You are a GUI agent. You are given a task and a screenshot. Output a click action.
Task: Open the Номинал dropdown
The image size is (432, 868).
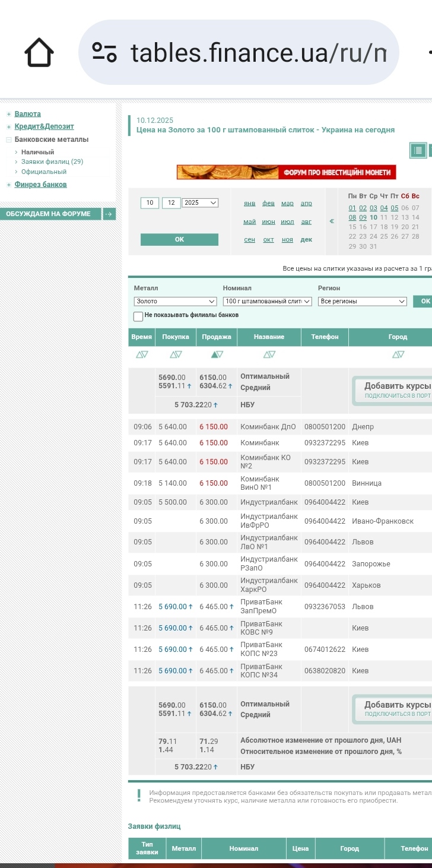pos(267,302)
